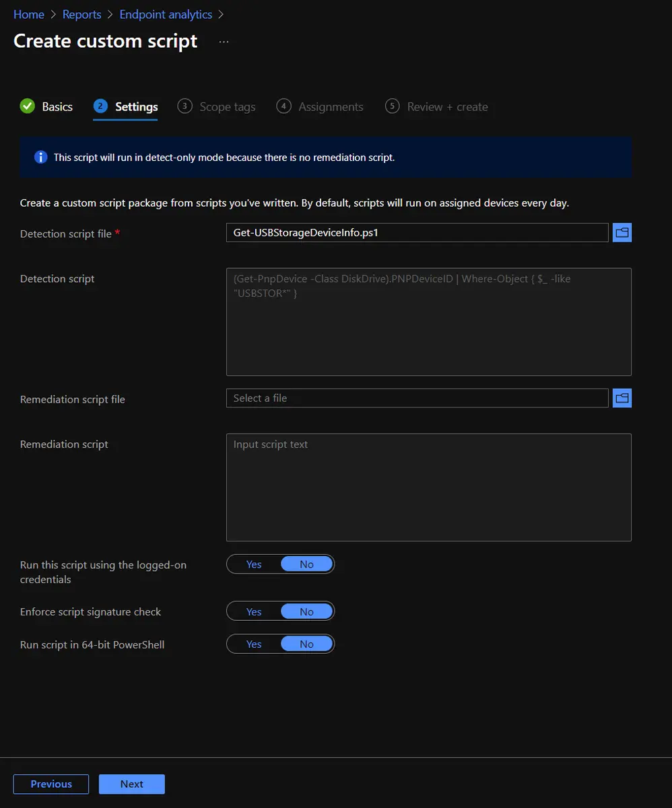
Task: Open the ellipsis menu beside page title
Action: (224, 42)
